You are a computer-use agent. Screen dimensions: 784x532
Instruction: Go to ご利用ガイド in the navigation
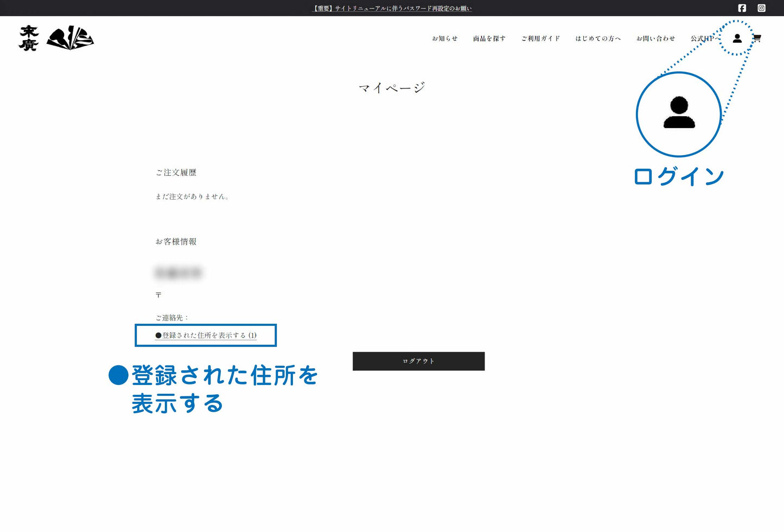click(540, 39)
